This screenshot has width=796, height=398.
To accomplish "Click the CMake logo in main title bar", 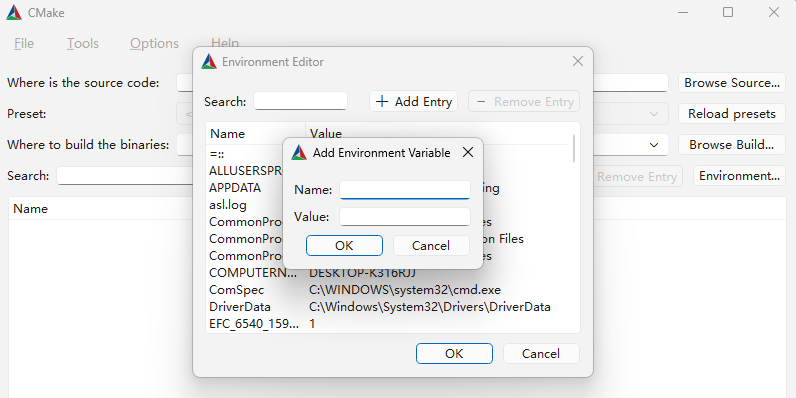I will 14,13.
